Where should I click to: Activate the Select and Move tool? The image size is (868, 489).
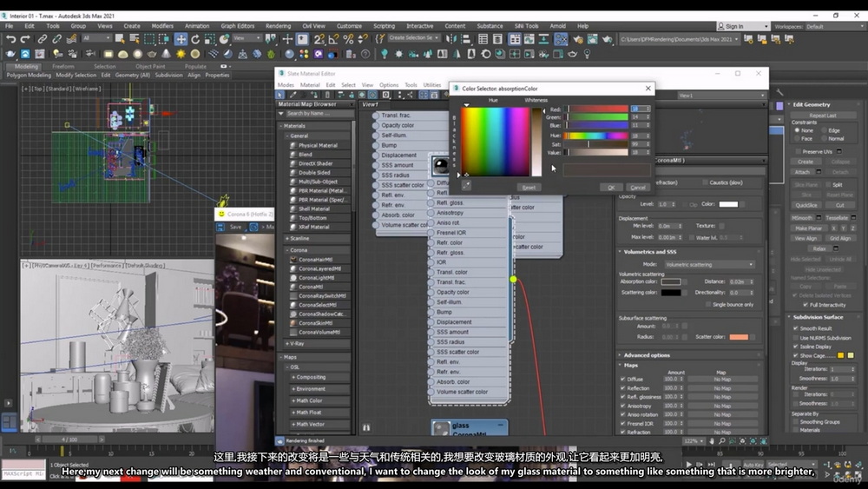[x=181, y=39]
